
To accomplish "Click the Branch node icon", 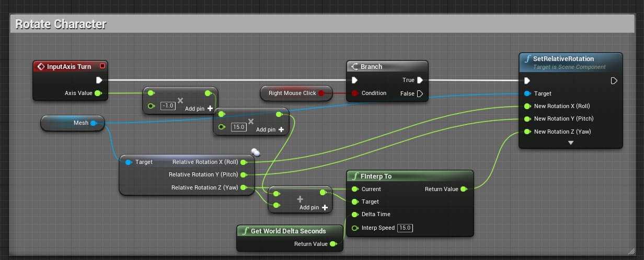I will pos(354,66).
